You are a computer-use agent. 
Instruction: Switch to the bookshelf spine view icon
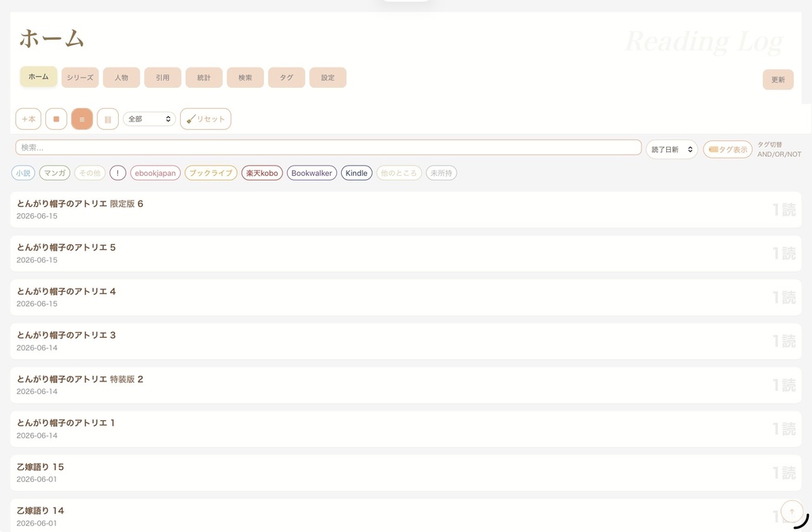(108, 119)
